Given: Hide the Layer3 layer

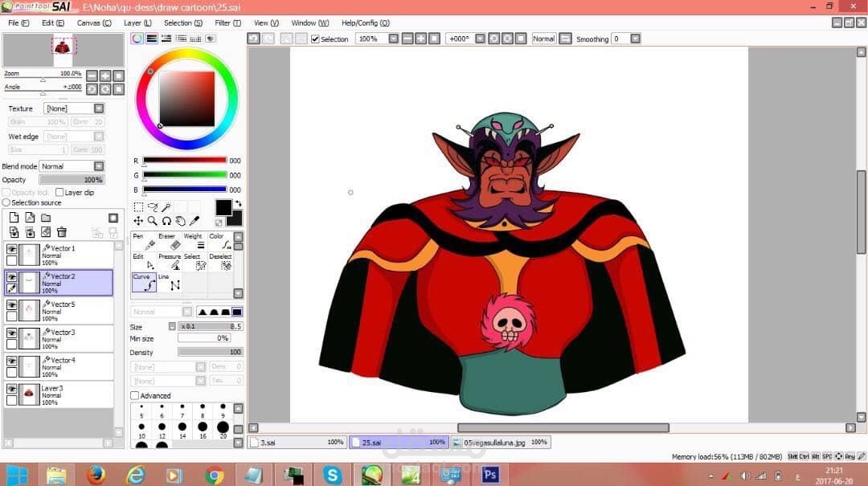Looking at the screenshot, I should coord(11,389).
